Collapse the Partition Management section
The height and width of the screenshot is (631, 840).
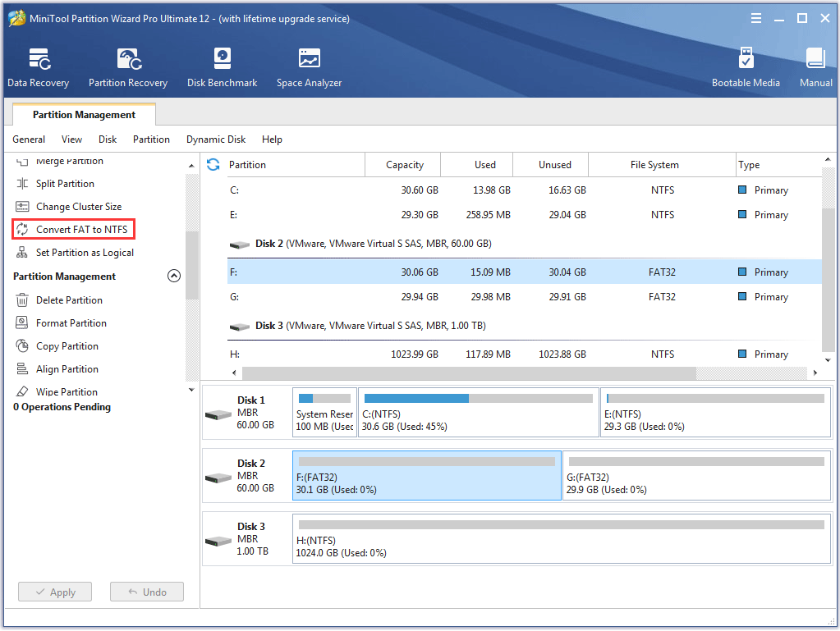pyautogui.click(x=173, y=276)
